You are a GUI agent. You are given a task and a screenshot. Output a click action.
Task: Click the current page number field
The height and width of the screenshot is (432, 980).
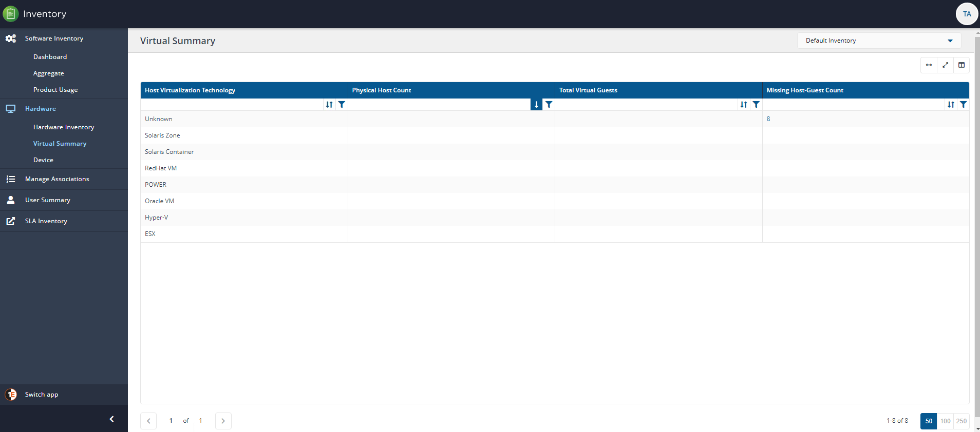[171, 421]
